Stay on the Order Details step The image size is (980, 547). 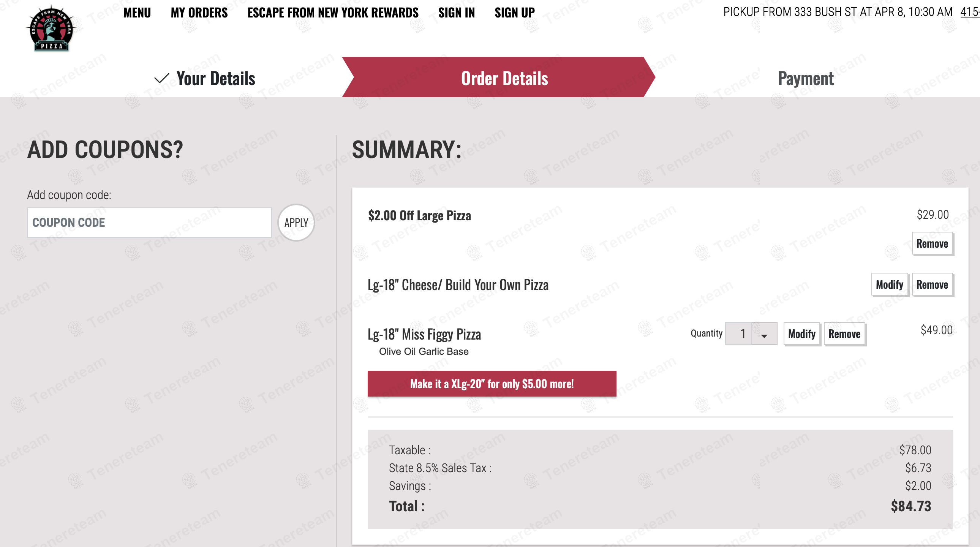coord(504,79)
